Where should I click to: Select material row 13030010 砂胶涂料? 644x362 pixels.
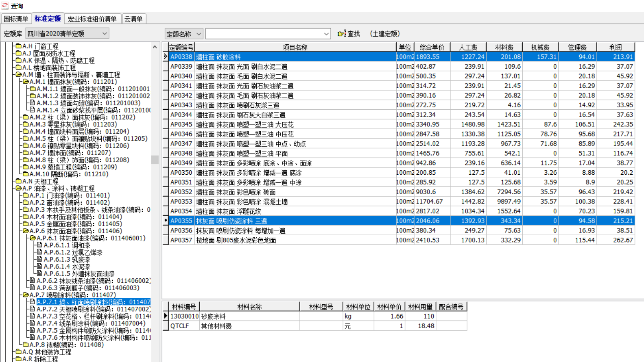pos(318,316)
